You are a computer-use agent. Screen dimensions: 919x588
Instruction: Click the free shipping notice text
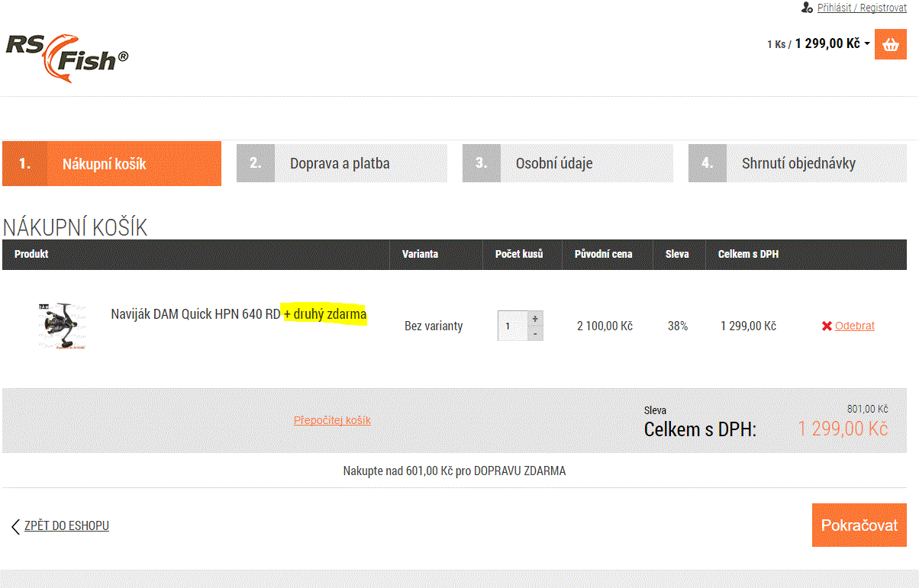455,471
